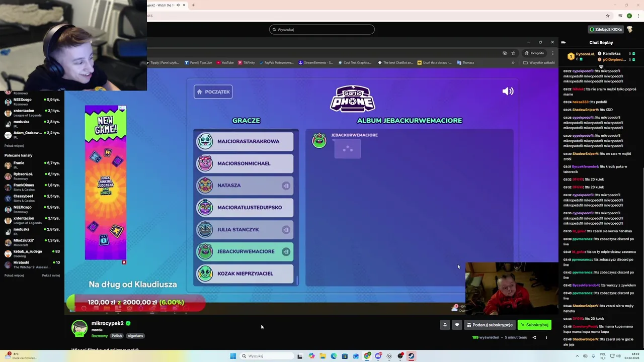Click the Gartic Phone logo
This screenshot has width=644, height=362.
pos(352,99)
